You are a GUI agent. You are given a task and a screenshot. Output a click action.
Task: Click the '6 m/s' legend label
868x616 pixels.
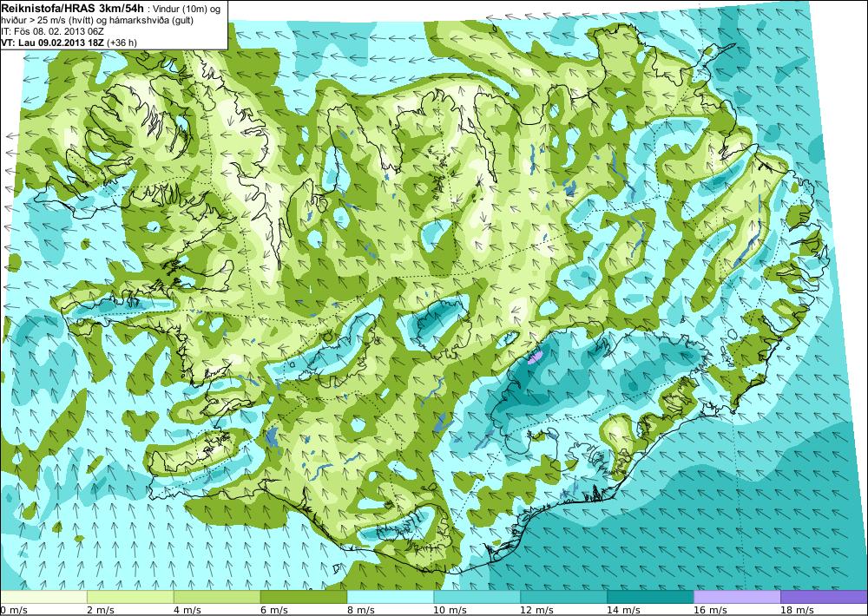coord(274,610)
